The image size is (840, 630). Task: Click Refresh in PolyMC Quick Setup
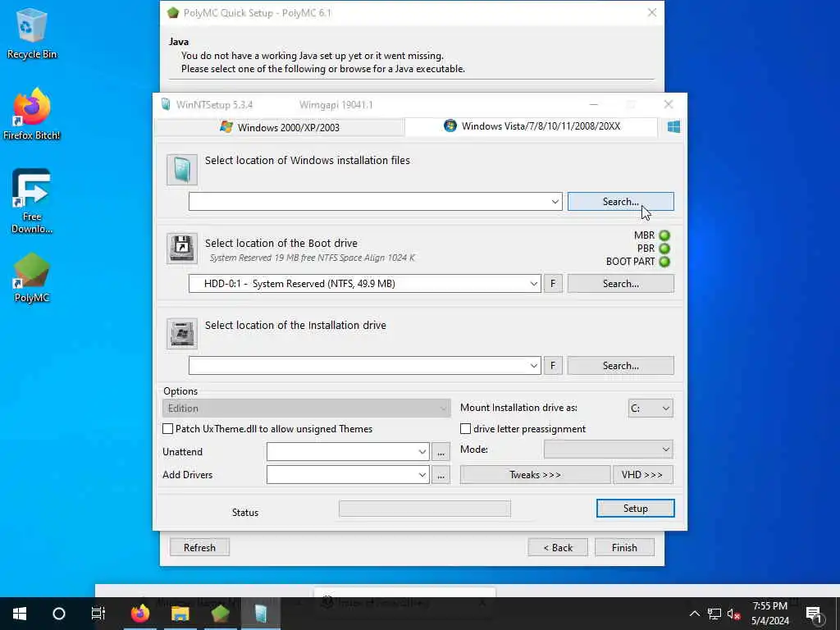click(x=199, y=547)
